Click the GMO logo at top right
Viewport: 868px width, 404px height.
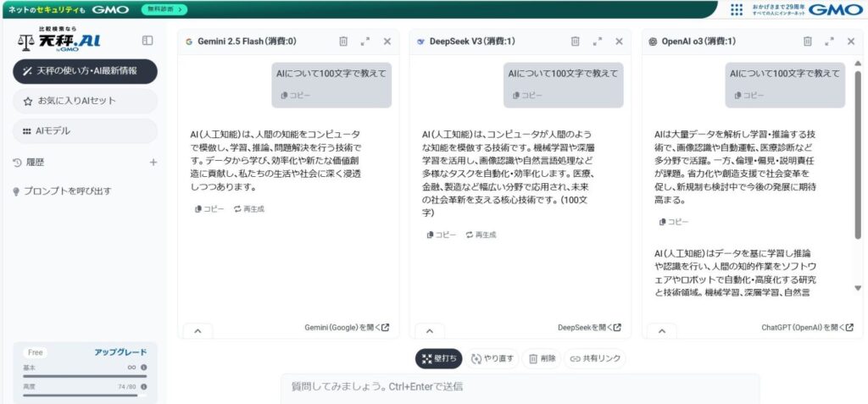pos(835,9)
